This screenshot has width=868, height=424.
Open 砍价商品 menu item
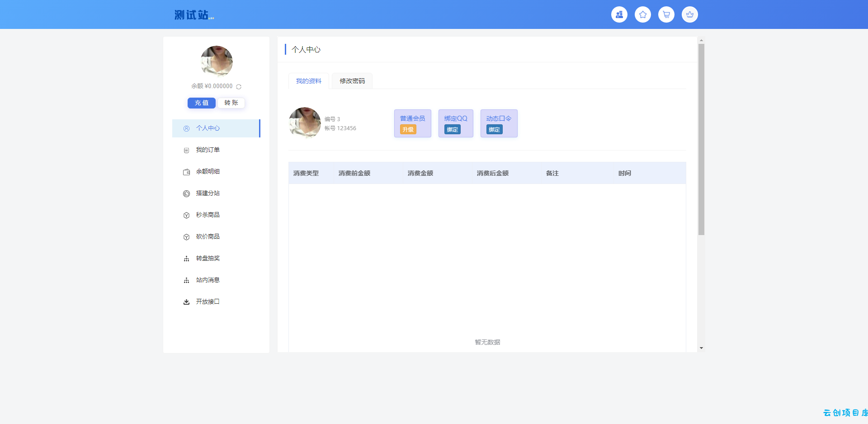tap(216, 237)
